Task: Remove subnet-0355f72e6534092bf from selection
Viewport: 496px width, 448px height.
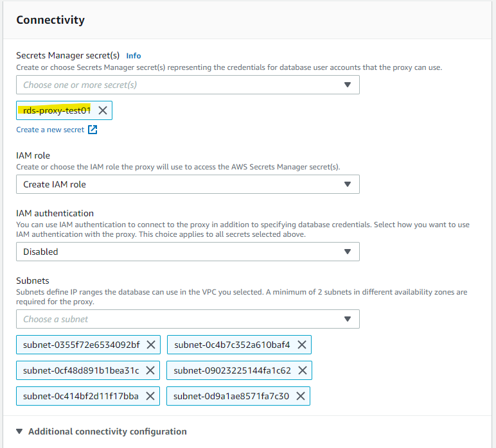Action: pos(151,345)
